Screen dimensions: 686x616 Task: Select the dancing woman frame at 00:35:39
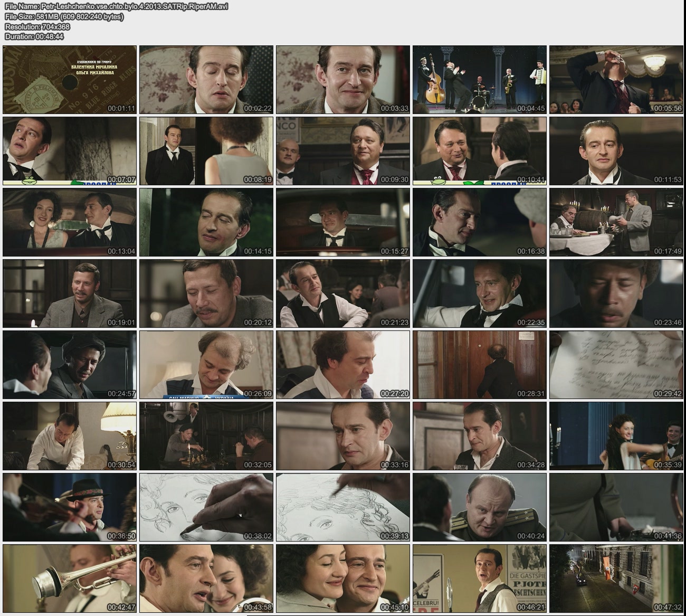616,436
